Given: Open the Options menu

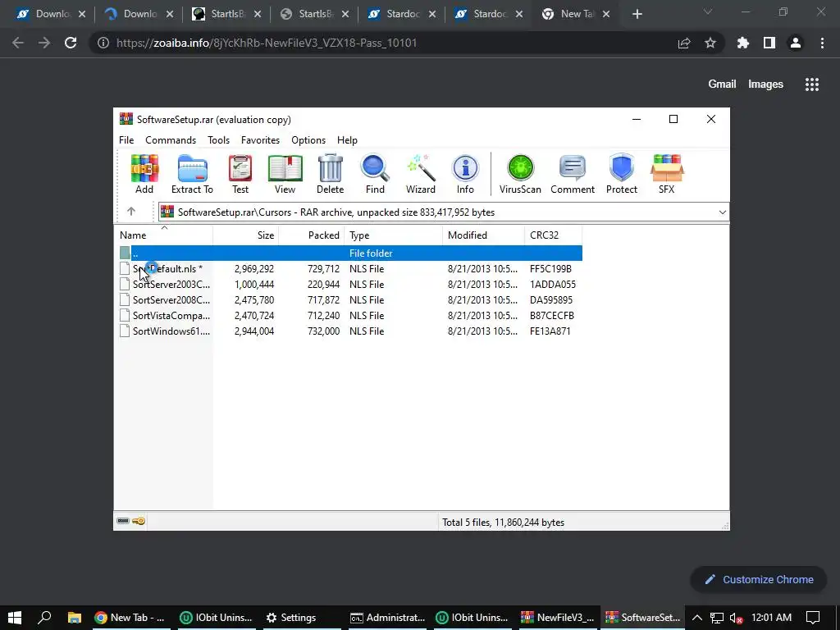Looking at the screenshot, I should (308, 139).
